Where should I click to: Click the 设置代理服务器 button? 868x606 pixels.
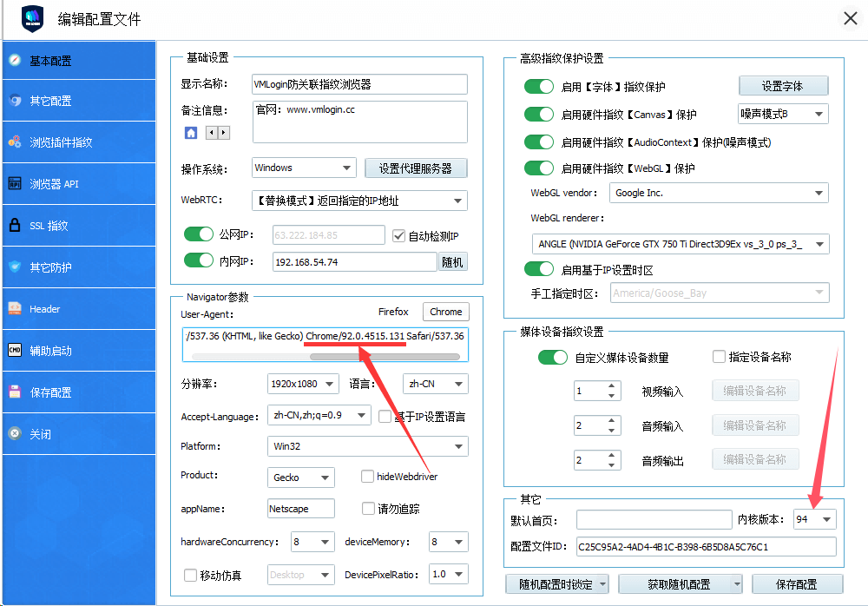pos(416,168)
